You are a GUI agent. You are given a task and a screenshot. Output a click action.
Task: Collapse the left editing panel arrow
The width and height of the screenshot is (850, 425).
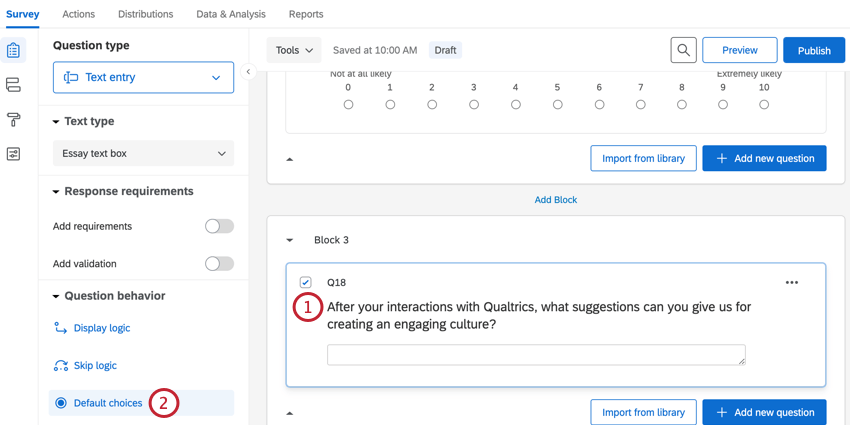pos(248,72)
